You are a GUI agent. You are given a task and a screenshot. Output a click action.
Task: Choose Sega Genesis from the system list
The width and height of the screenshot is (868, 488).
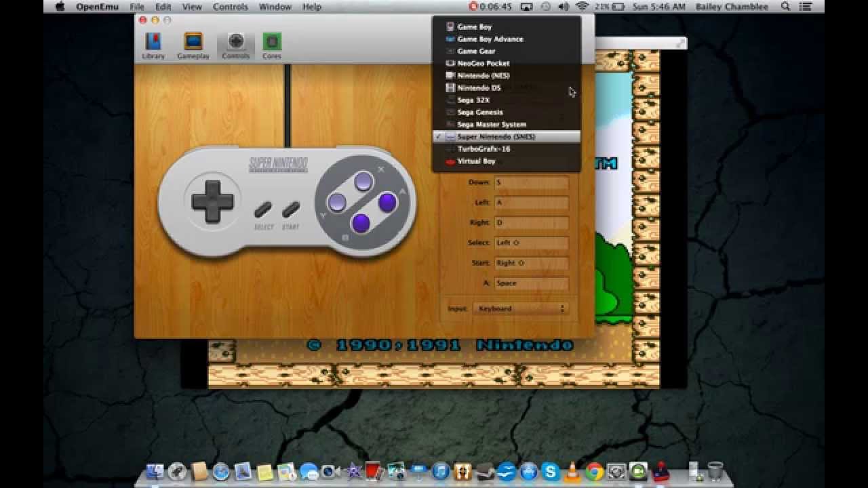pyautogui.click(x=507, y=113)
